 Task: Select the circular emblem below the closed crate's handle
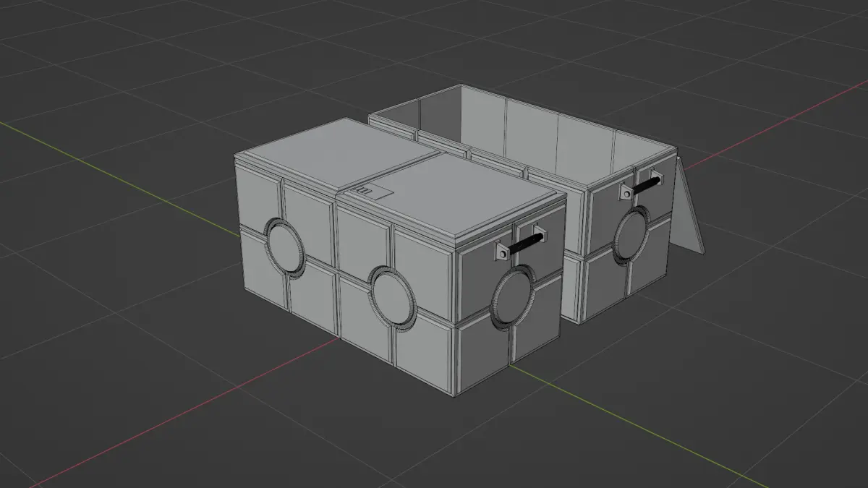tap(514, 297)
